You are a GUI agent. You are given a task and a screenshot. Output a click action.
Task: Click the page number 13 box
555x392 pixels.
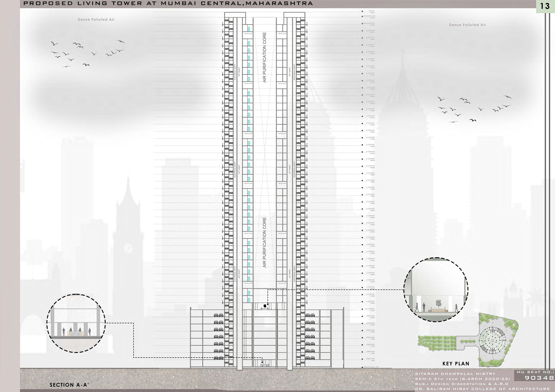pos(545,6)
